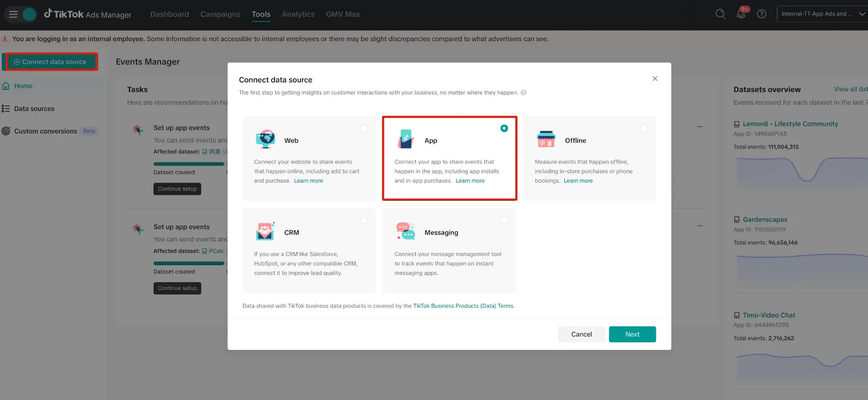
Task: Click Learn more in Offline card
Action: click(578, 181)
